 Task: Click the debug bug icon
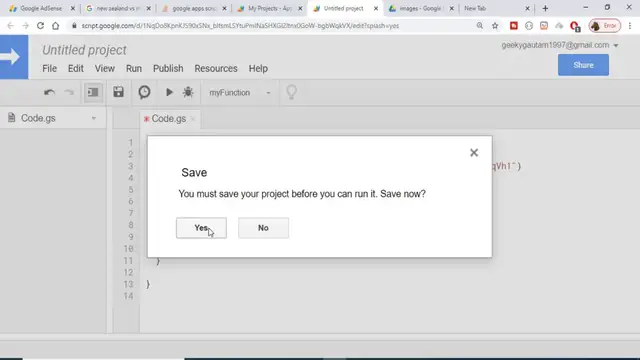click(x=188, y=92)
